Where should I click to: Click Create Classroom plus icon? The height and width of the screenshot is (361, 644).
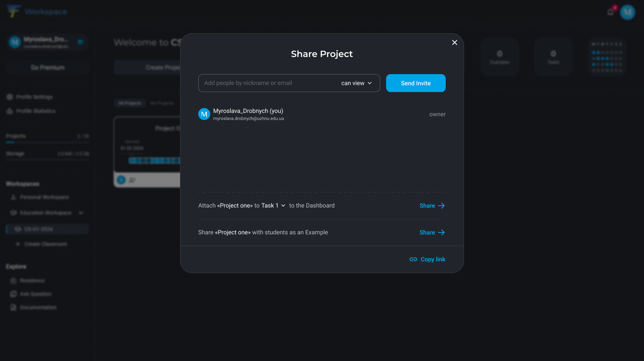pos(18,244)
